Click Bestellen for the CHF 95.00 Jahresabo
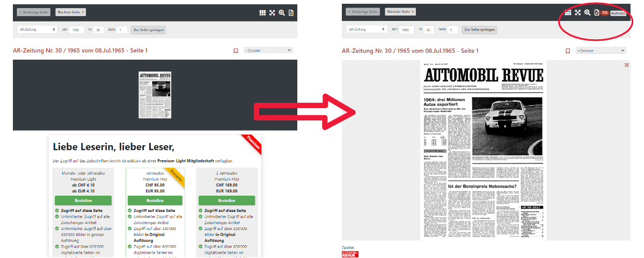This screenshot has width=644, height=258. pos(155,200)
